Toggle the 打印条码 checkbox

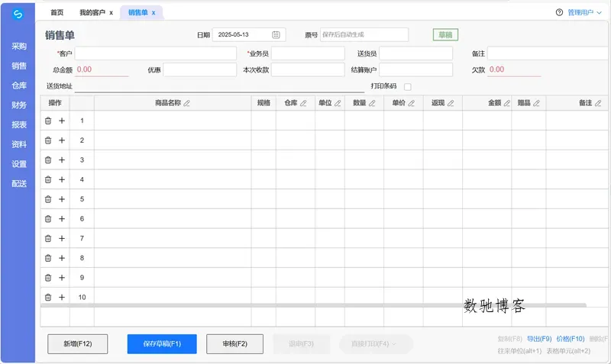tap(408, 87)
